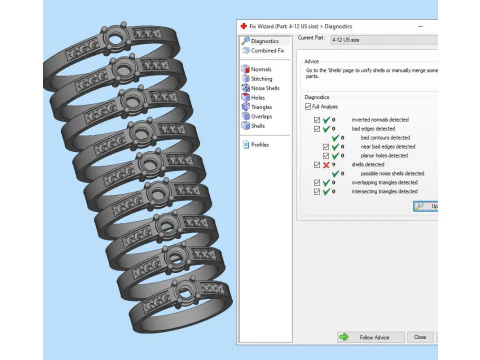Click green check beside bad contours detected

tap(335, 137)
